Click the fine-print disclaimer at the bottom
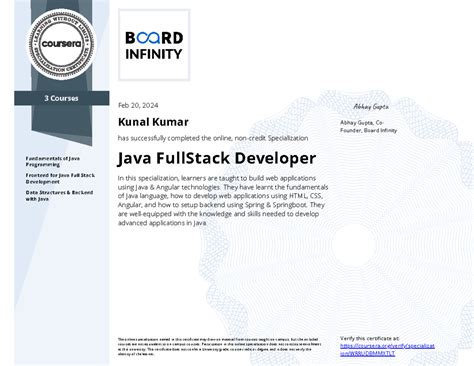474x366 pixels. (x=219, y=347)
